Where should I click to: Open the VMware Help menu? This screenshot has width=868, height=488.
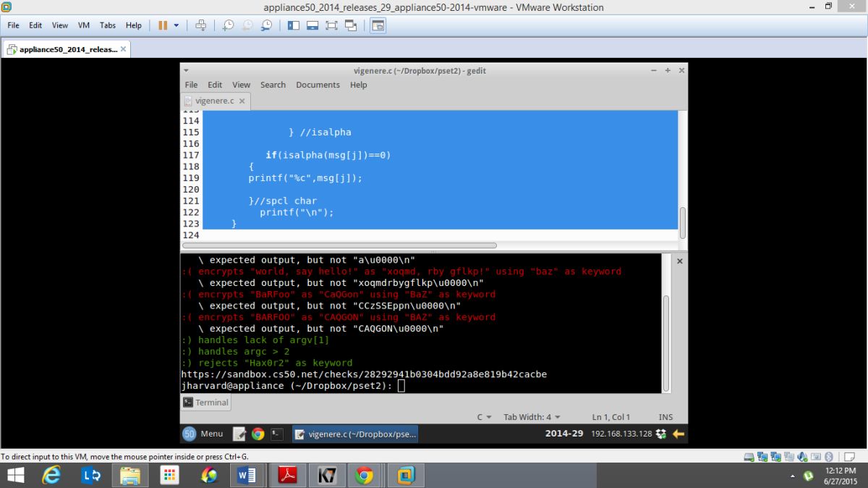tap(134, 25)
